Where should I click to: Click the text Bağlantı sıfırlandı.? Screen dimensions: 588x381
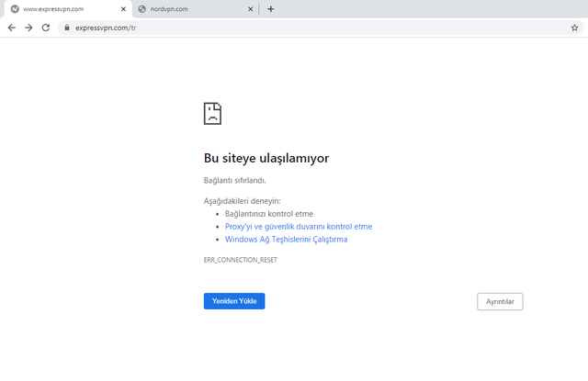pyautogui.click(x=235, y=181)
